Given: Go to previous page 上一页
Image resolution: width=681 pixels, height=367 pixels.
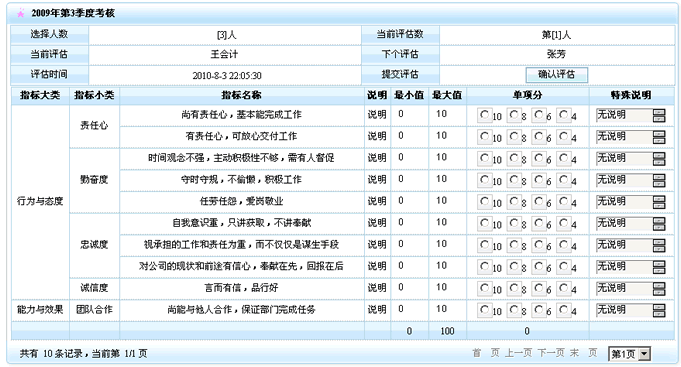Looking at the screenshot, I should coord(518,353).
